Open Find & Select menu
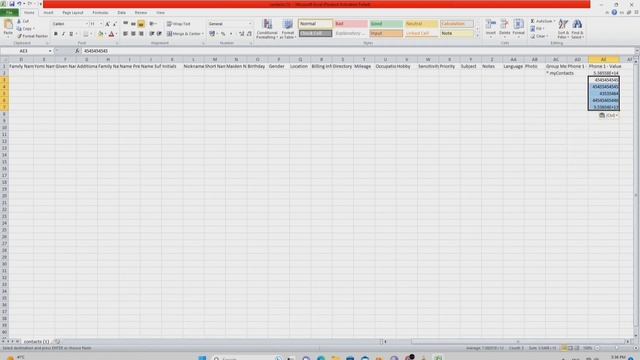Image resolution: width=640 pixels, height=360 pixels. [x=577, y=29]
